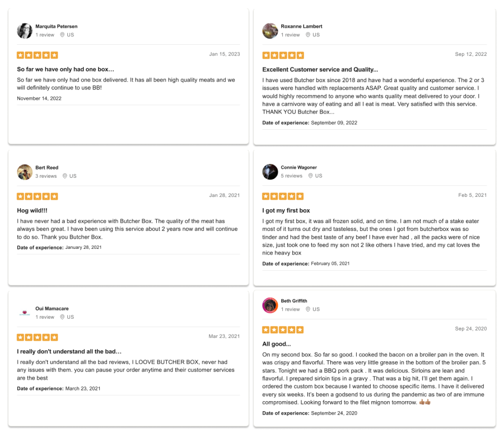
Task: Click the reviewer name "Oui Mamacare"
Action: (51, 308)
